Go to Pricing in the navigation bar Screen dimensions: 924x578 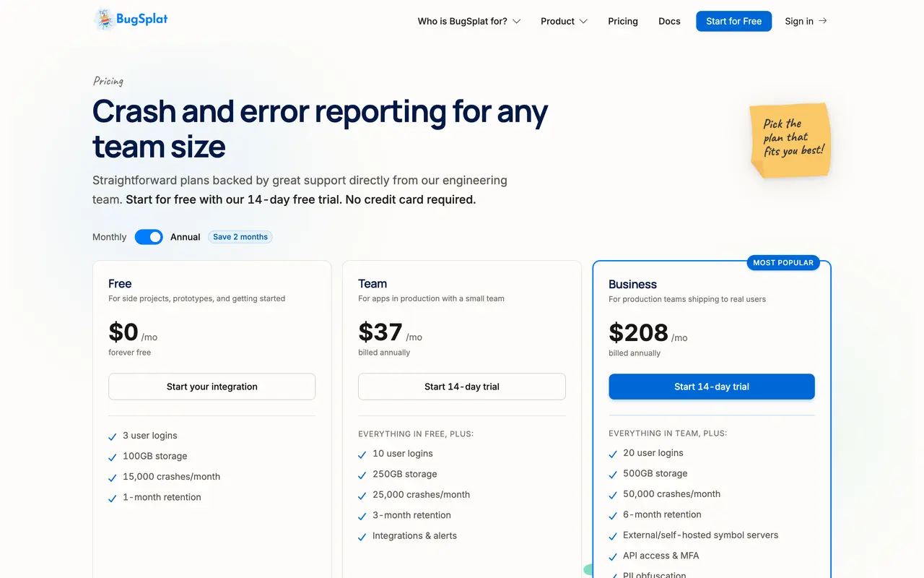tap(623, 22)
